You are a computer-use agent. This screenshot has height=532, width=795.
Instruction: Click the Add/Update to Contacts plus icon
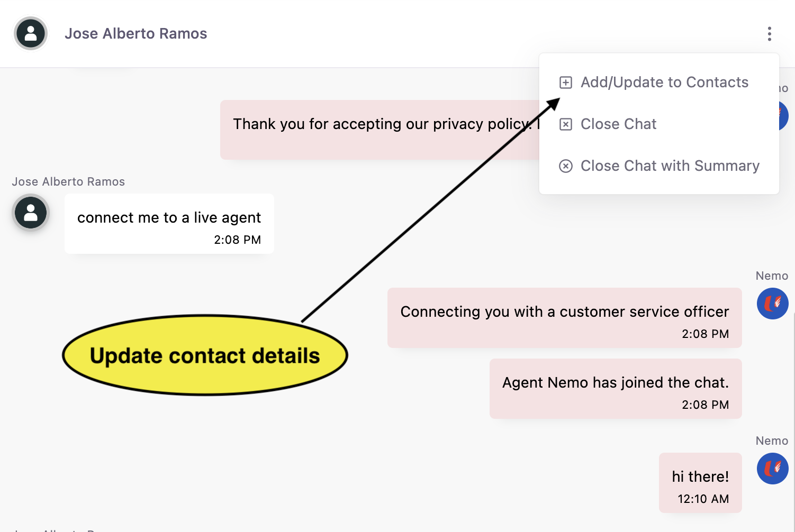566,82
